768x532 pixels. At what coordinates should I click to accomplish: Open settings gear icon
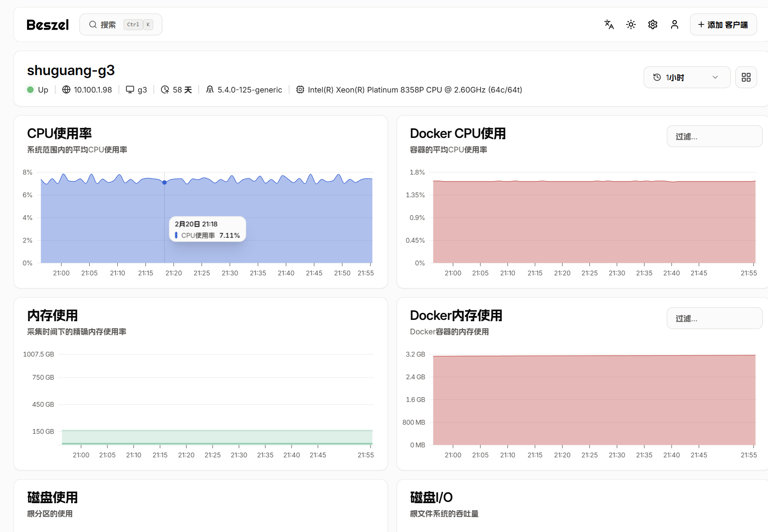click(652, 24)
